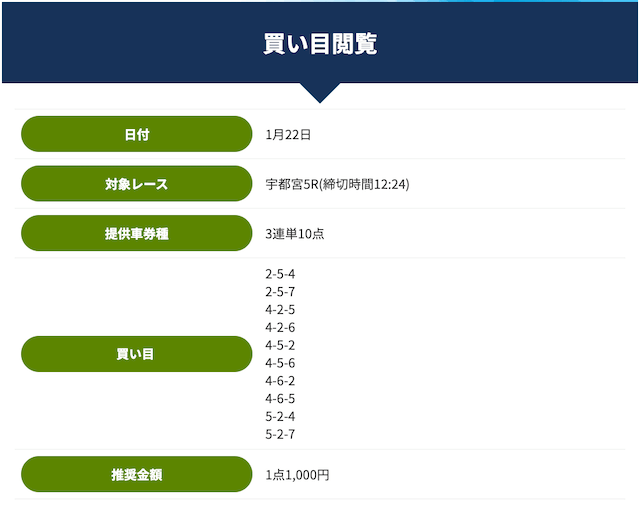640x512 pixels.
Task: Select the bet combination 4-5-2
Action: [x=280, y=345]
